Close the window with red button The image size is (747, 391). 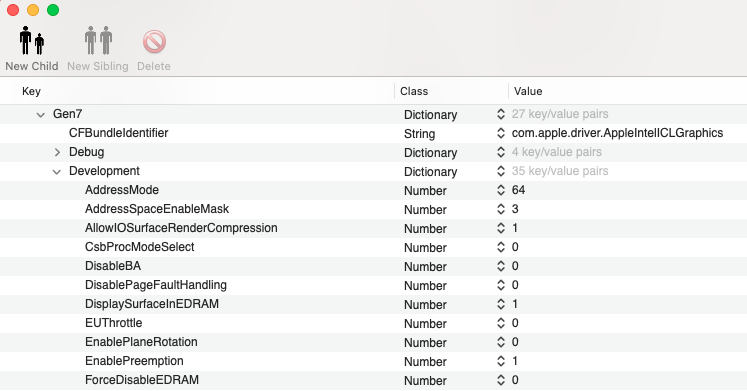pyautogui.click(x=13, y=10)
